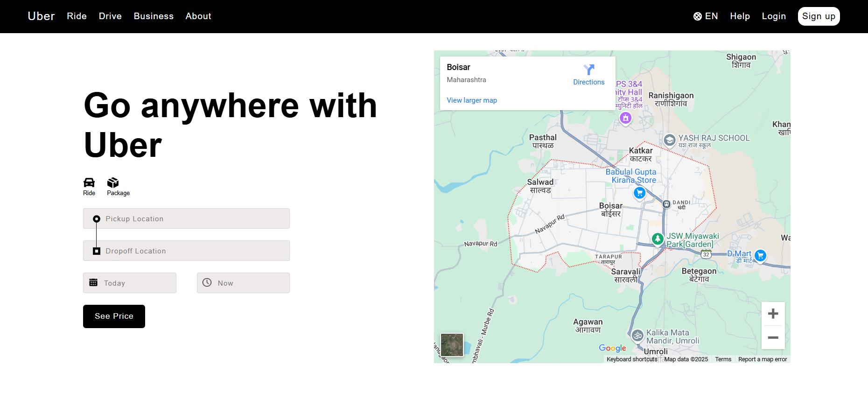Zoom out the map with minus button
868x400 pixels.
[x=773, y=337]
